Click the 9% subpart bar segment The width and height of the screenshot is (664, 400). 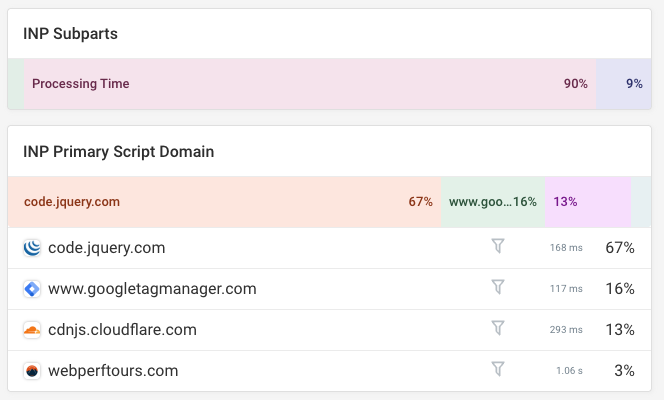tap(624, 84)
